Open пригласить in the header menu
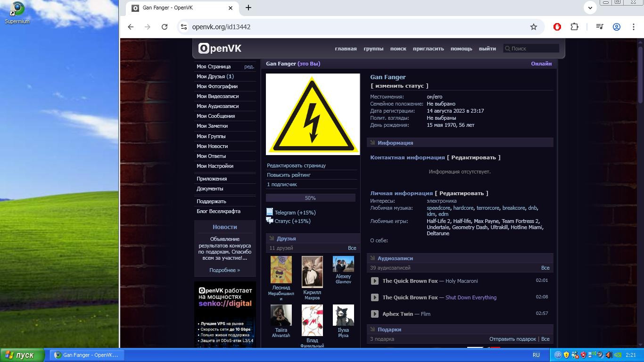Viewport: 644px width, 362px height. pyautogui.click(x=428, y=49)
